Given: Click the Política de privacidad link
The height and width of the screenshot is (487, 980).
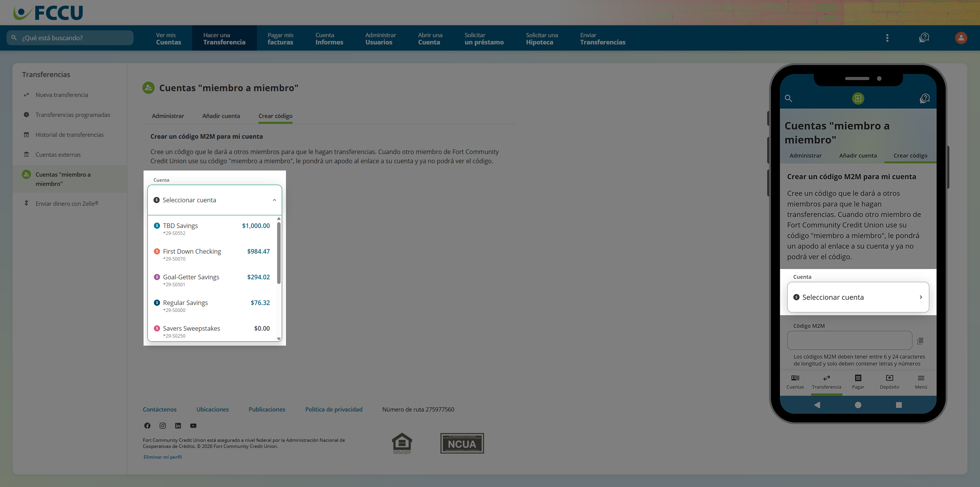Looking at the screenshot, I should point(334,409).
